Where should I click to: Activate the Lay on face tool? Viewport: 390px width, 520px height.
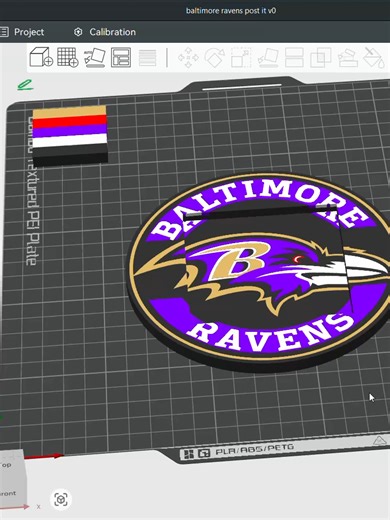click(x=268, y=57)
